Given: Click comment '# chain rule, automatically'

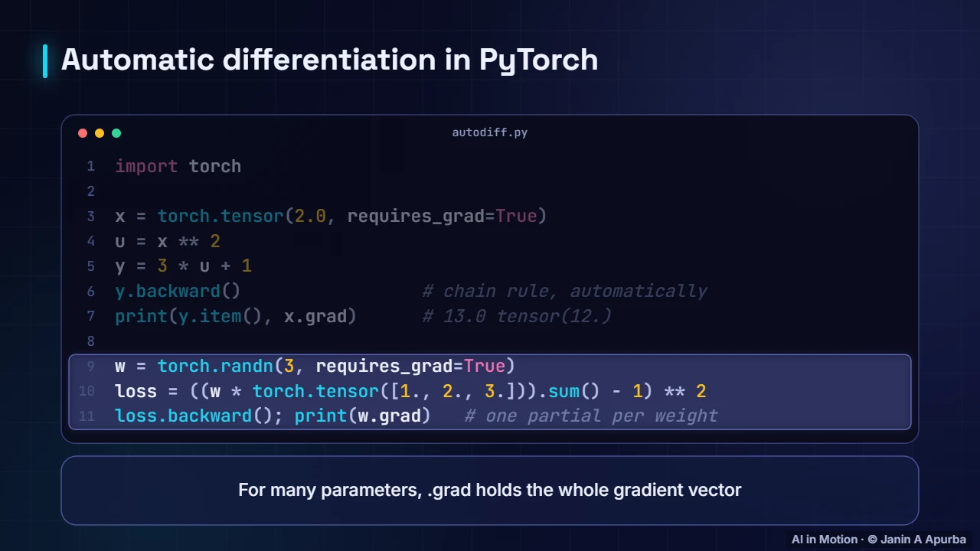Looking at the screenshot, I should pyautogui.click(x=565, y=291).
